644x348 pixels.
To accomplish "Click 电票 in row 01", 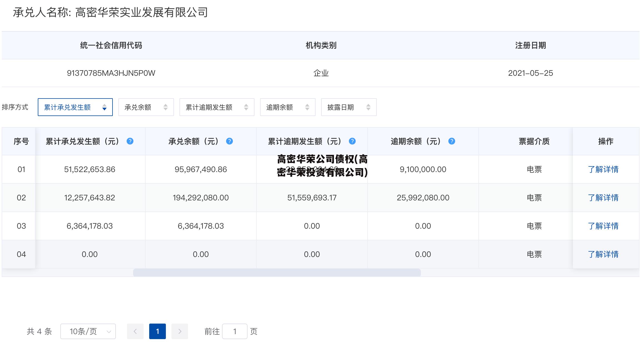I will pos(534,169).
